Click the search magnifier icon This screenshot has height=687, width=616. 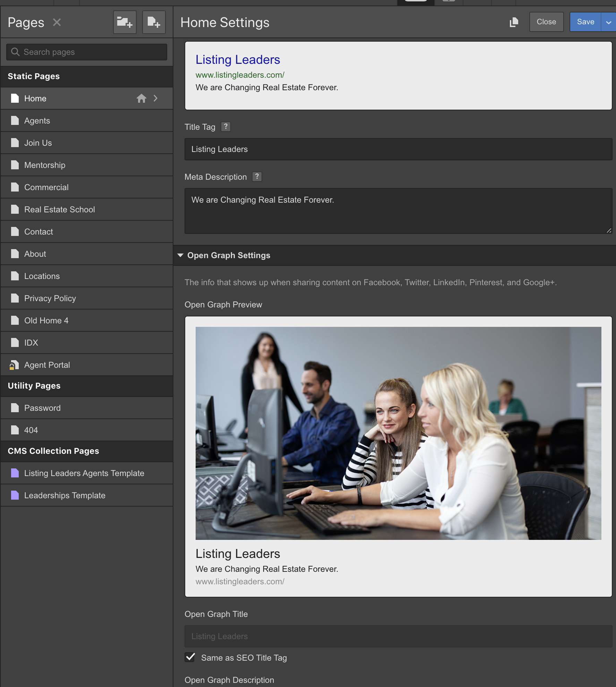tap(15, 52)
